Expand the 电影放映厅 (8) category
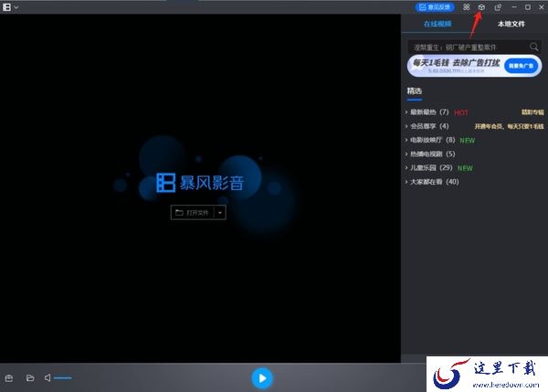The width and height of the screenshot is (548, 392). click(432, 140)
